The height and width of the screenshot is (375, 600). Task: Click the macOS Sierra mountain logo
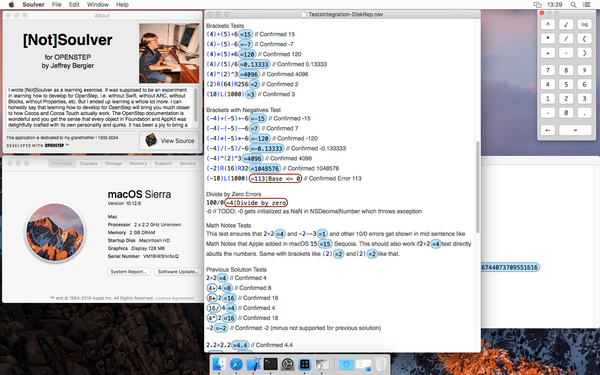pos(55,232)
